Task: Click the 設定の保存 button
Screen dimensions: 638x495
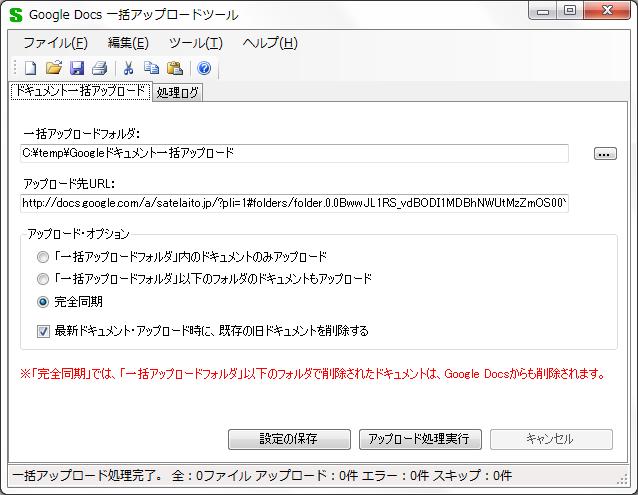Action: 289,439
